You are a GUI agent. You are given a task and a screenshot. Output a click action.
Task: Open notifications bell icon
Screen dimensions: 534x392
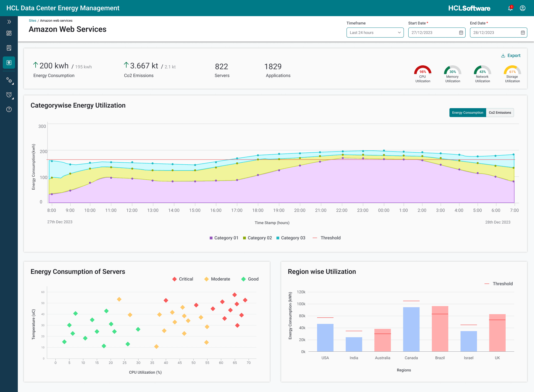[510, 8]
